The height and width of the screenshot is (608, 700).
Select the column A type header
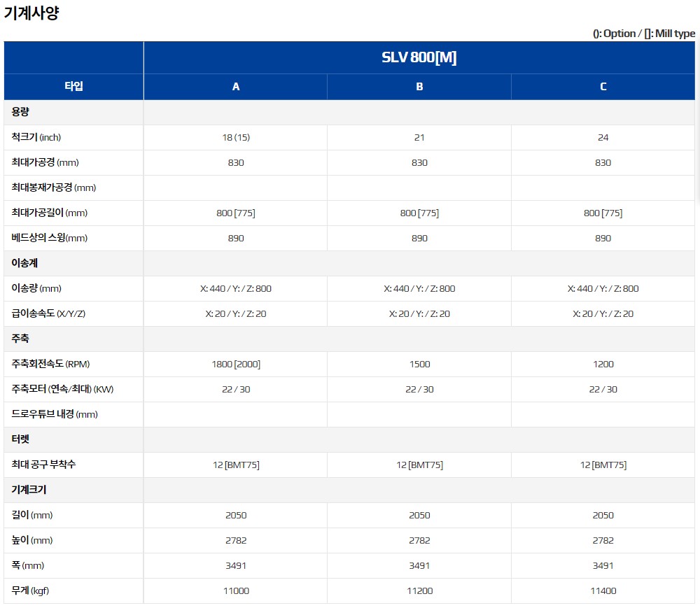236,87
